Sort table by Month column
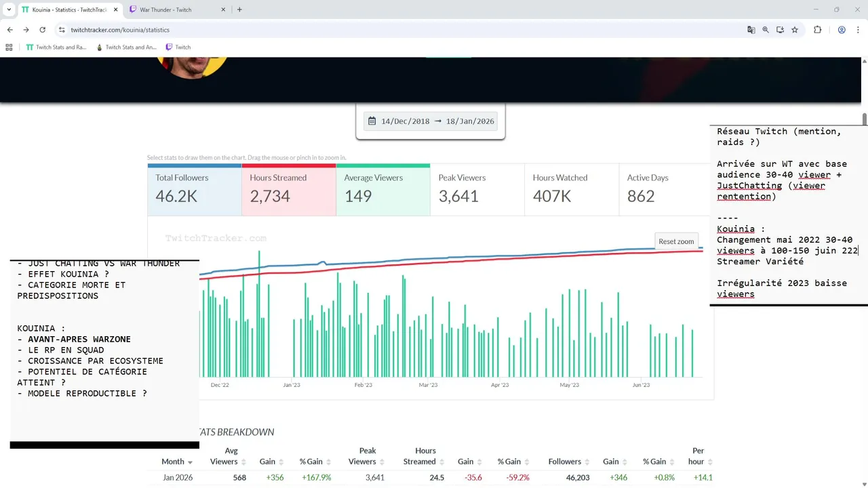 178,462
